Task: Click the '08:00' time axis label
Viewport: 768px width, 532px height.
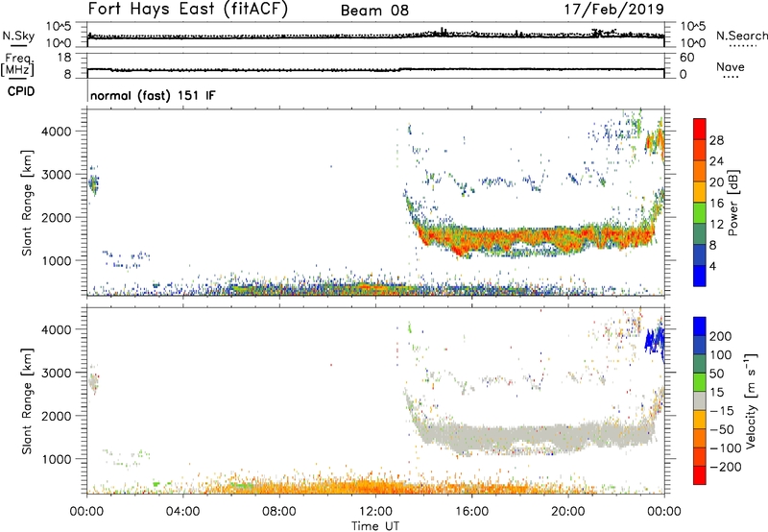Action: (x=279, y=512)
